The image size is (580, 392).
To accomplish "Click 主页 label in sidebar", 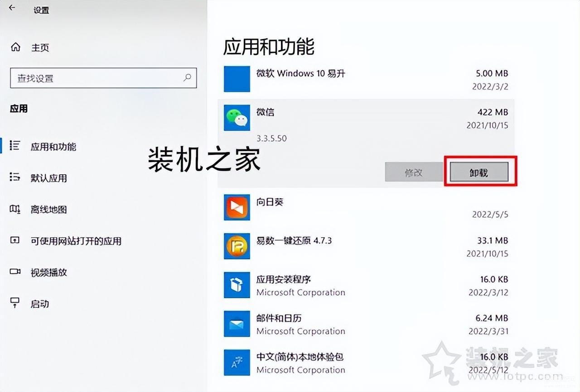I will [x=40, y=48].
